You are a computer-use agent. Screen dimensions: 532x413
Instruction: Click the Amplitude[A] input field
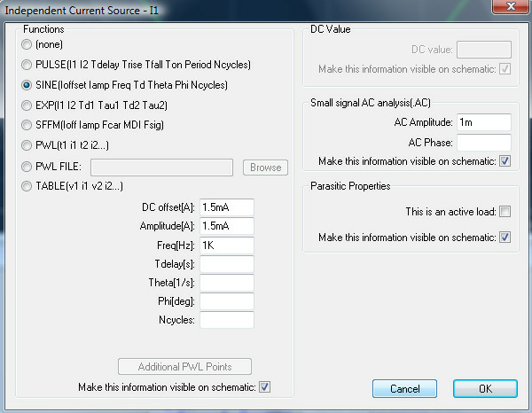227,226
